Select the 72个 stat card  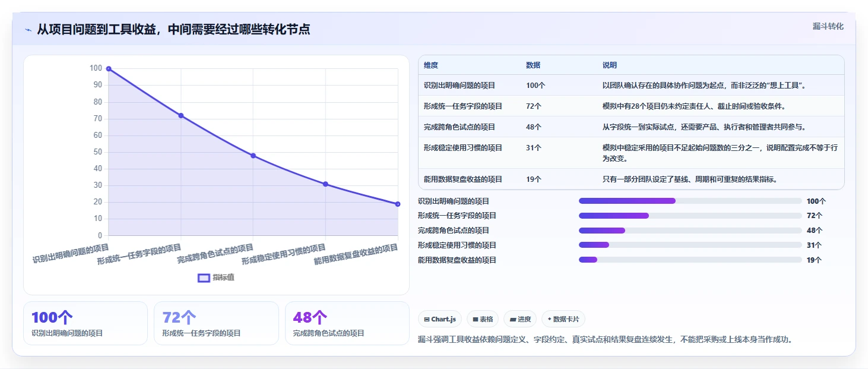(216, 323)
